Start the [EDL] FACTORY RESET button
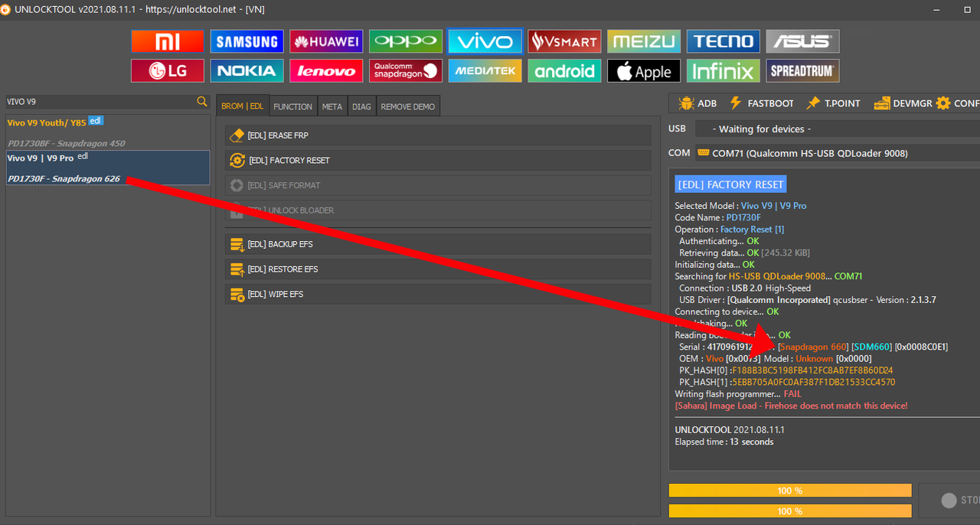The height and width of the screenshot is (525, 980). pyautogui.click(x=438, y=161)
